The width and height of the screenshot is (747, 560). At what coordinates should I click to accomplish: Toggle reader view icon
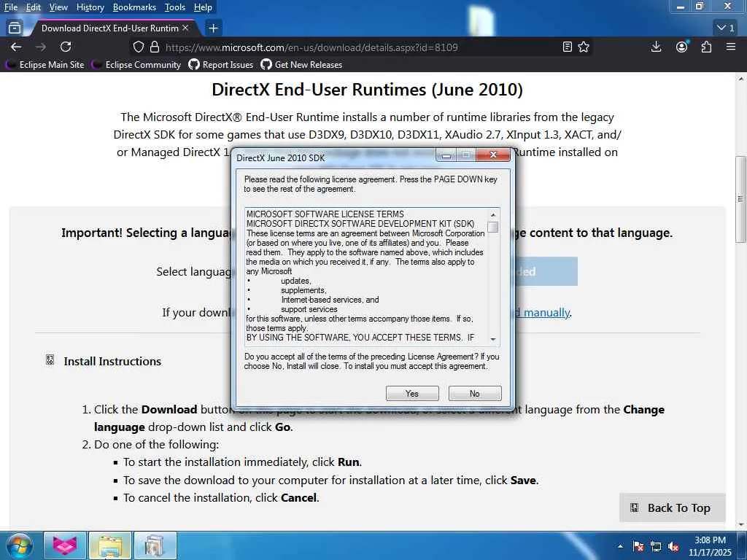[568, 47]
